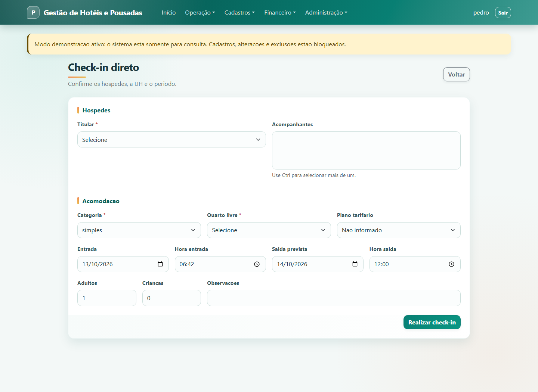This screenshot has width=538, height=392.
Task: Click the Voltar button
Action: point(457,74)
